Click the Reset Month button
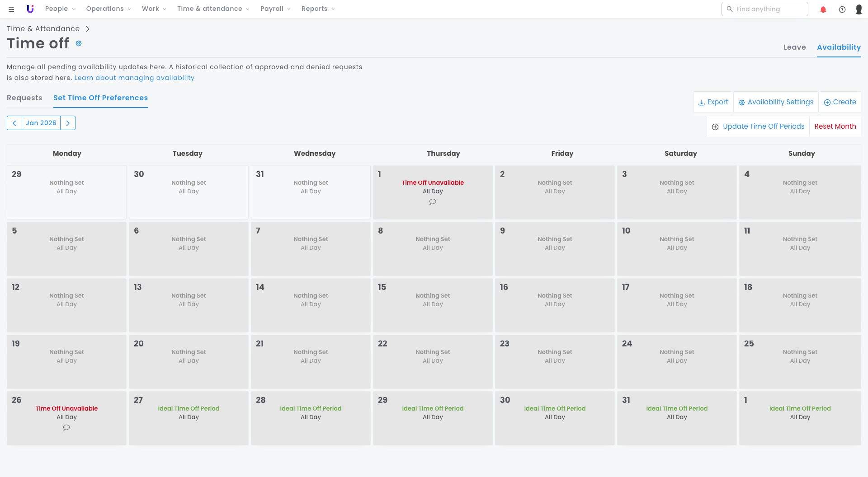 pyautogui.click(x=835, y=126)
